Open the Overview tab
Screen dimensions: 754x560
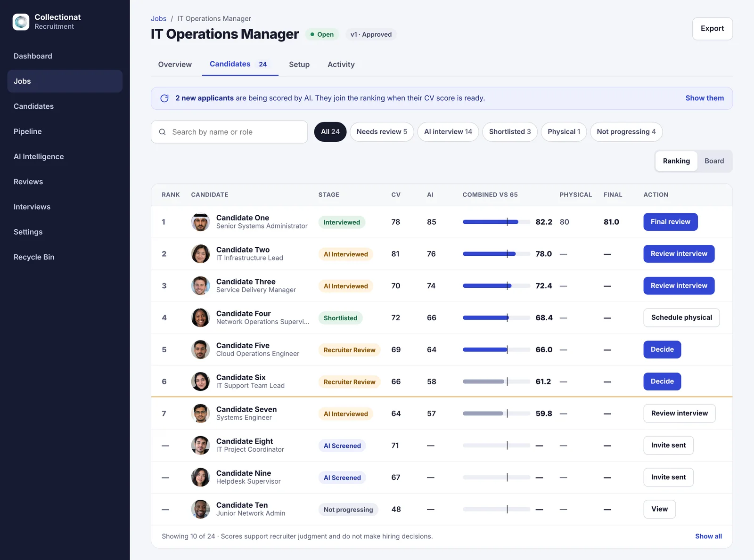tap(175, 65)
